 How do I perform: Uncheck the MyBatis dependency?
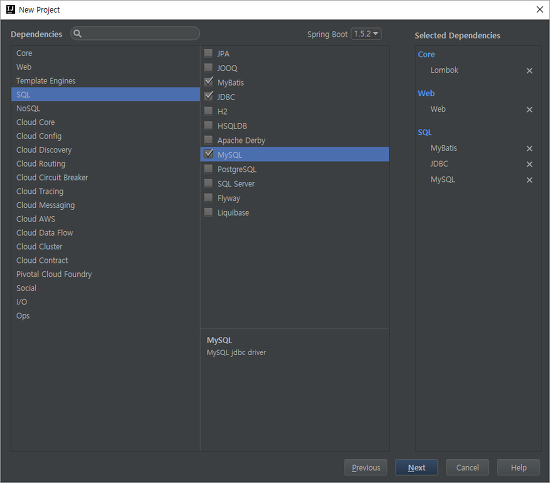coord(208,82)
